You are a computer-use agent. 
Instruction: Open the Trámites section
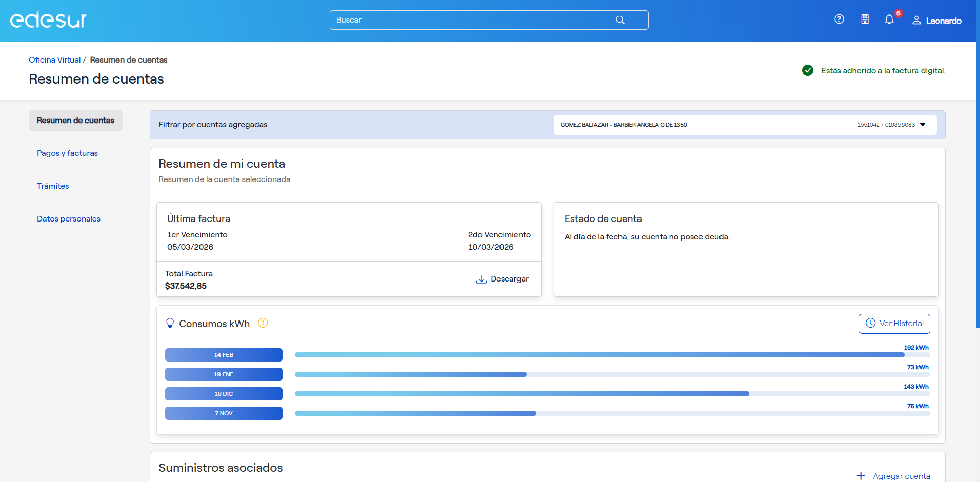(x=53, y=186)
